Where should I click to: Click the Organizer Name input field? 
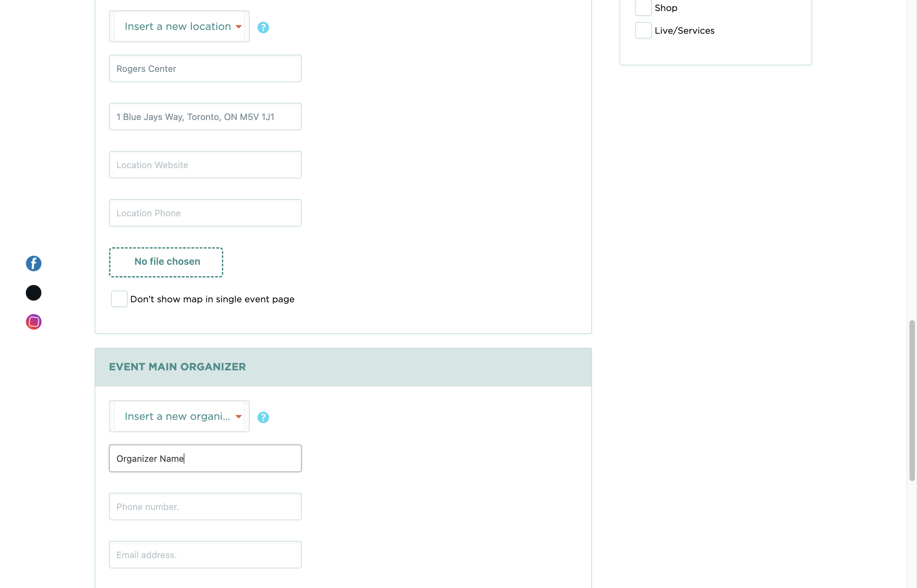[205, 459]
